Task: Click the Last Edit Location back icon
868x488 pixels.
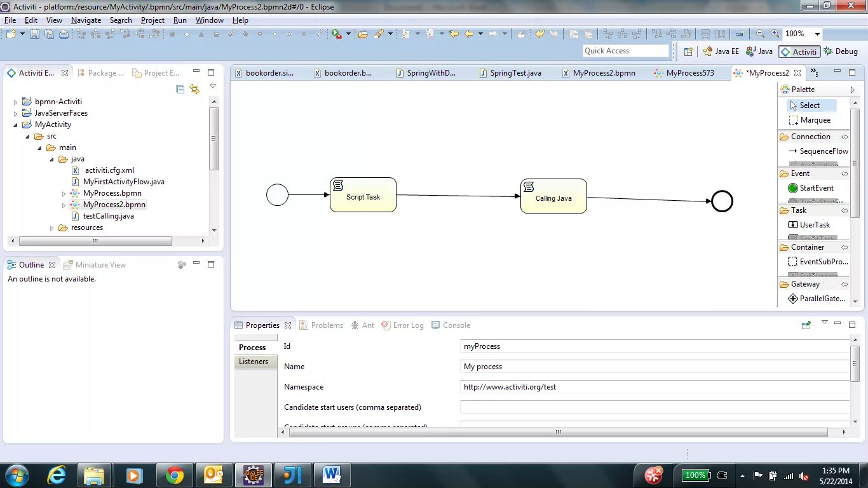Action: pos(454,34)
